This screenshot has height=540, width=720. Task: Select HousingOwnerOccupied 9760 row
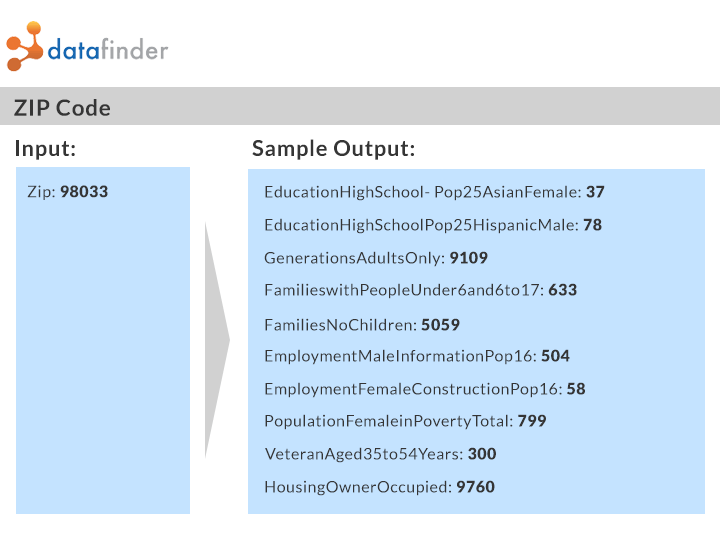[379, 487]
